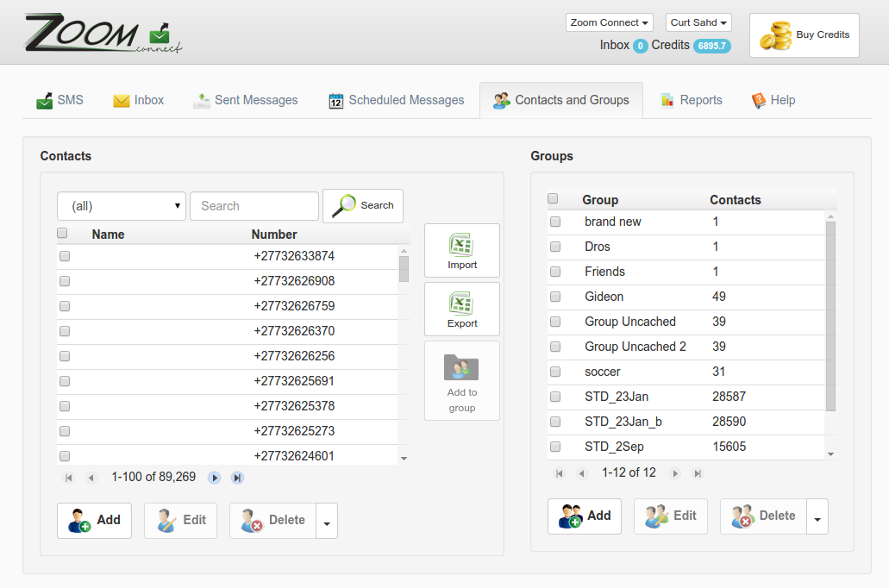Toggle select-all checkbox in Groups header
The image size is (889, 588).
(x=553, y=199)
